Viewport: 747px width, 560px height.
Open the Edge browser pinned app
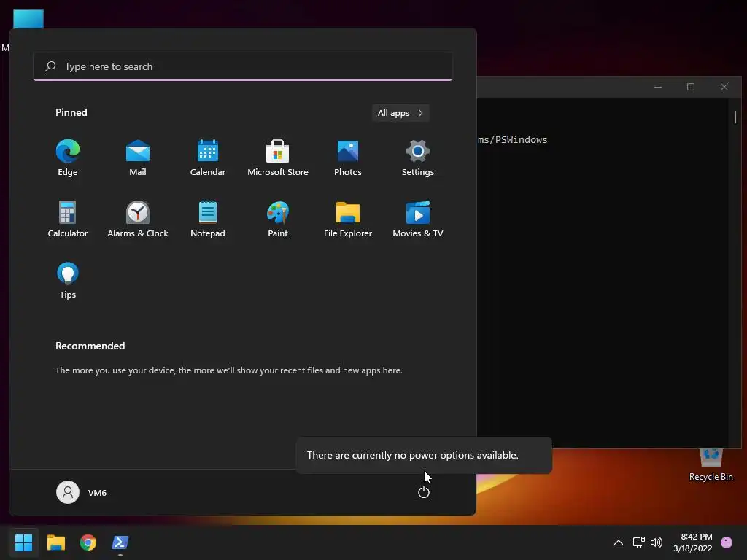click(x=68, y=158)
